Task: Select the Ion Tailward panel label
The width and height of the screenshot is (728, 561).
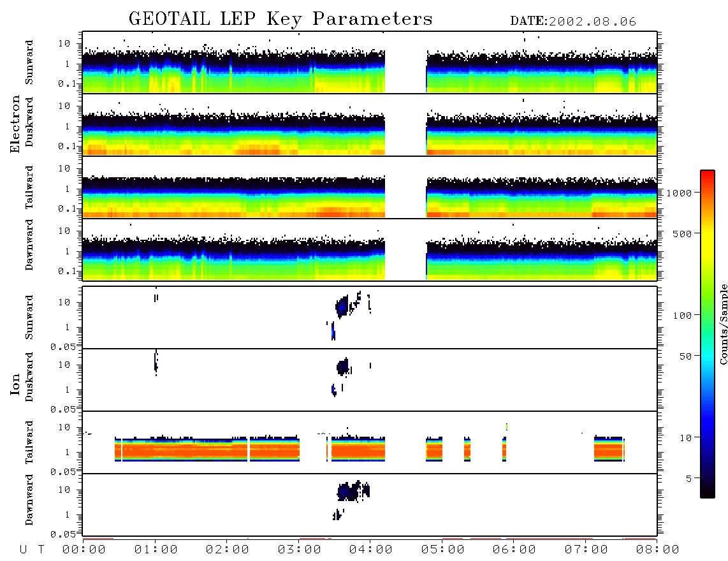Action: pos(29,442)
